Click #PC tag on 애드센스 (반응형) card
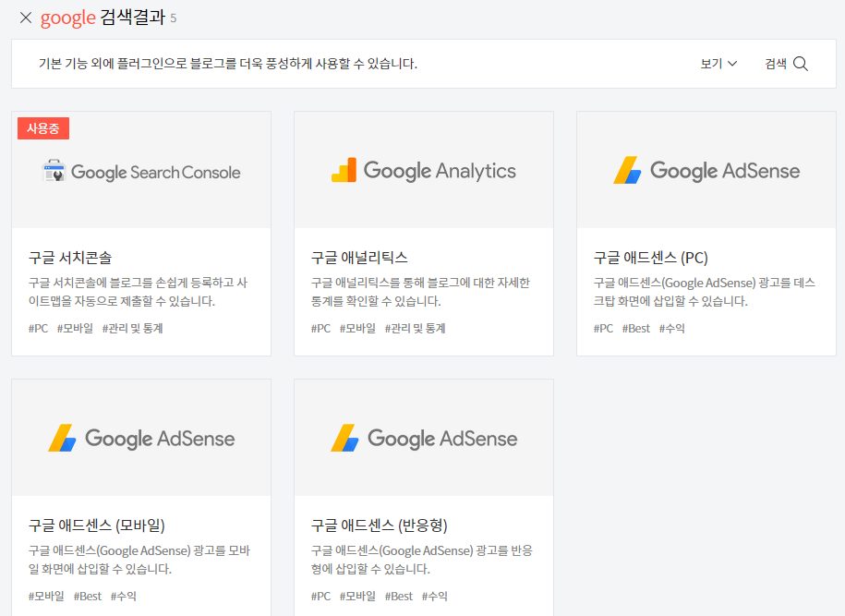 (320, 596)
